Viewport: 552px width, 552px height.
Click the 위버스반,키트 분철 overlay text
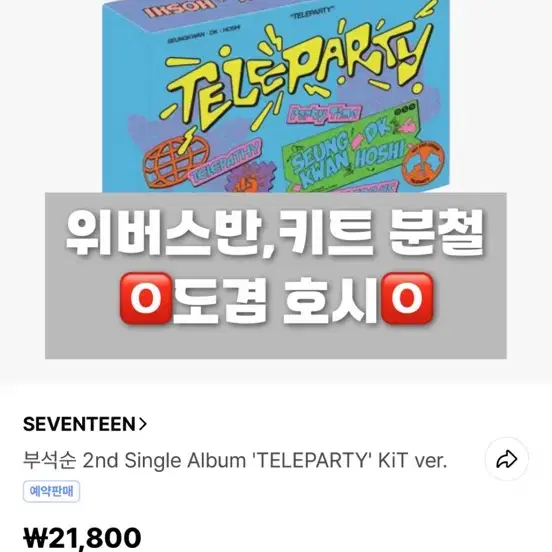275,232
